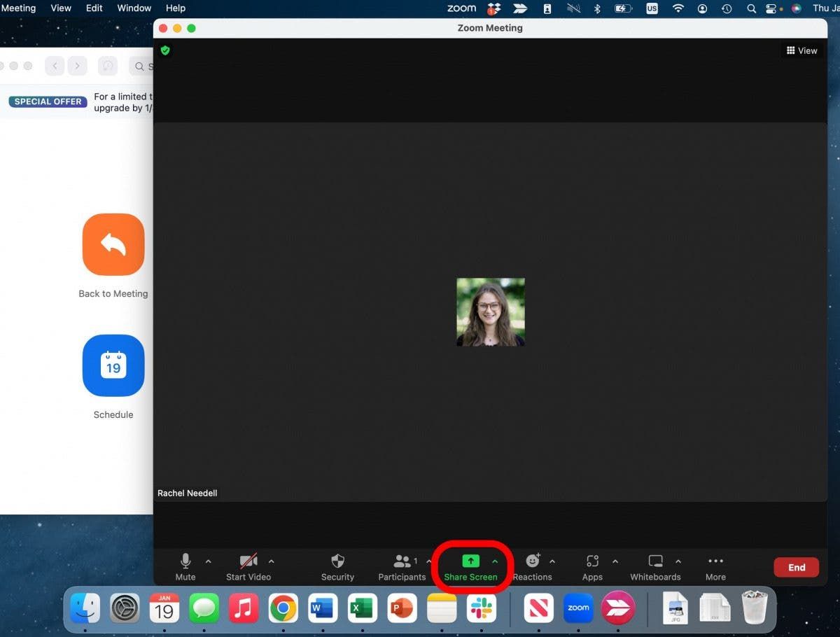This screenshot has height=637, width=840.
Task: Open Notes from the Dock
Action: pyautogui.click(x=442, y=608)
